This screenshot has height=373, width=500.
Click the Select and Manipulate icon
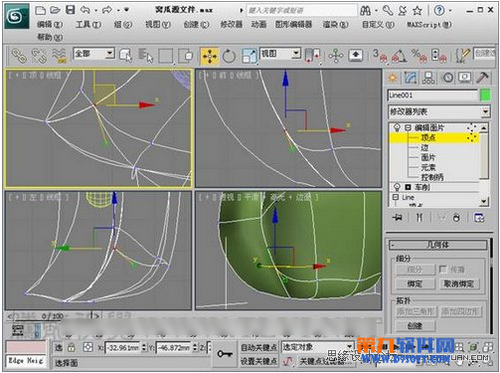point(336,55)
